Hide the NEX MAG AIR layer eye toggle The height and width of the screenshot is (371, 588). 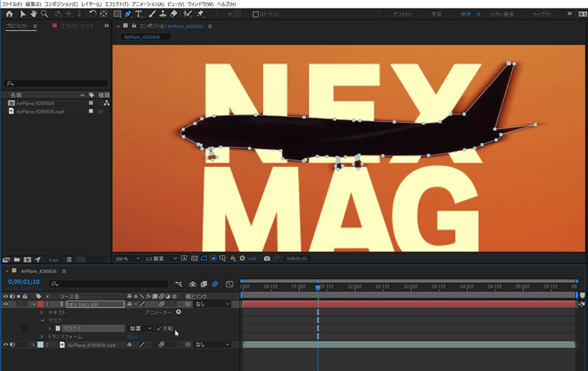[x=5, y=304]
